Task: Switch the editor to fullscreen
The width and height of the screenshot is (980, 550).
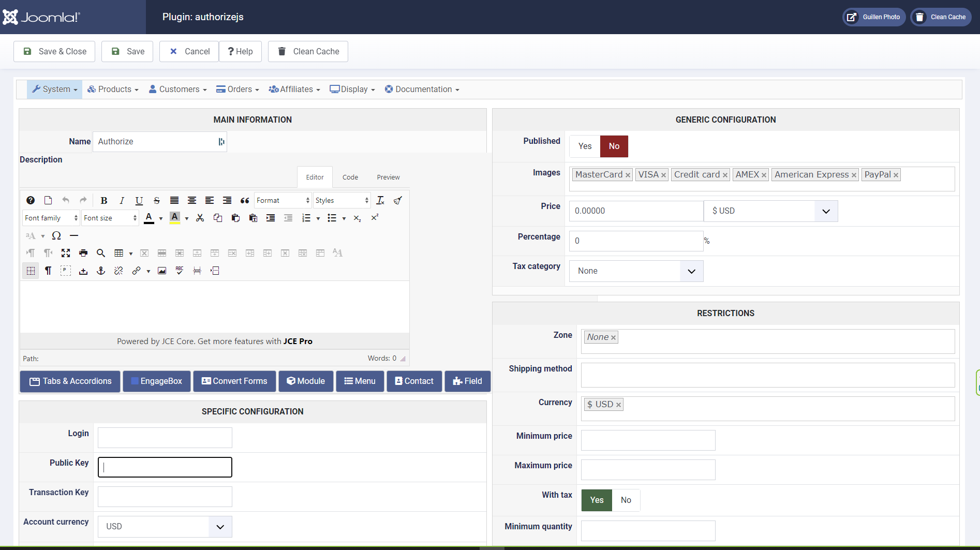Action: coord(66,254)
